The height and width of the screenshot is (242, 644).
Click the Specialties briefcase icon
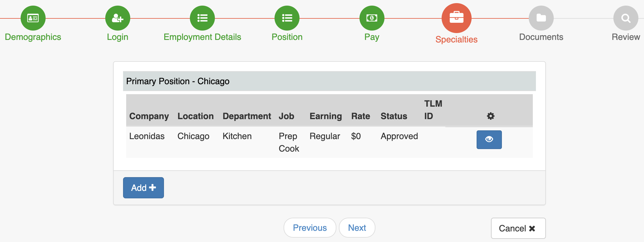click(x=456, y=18)
